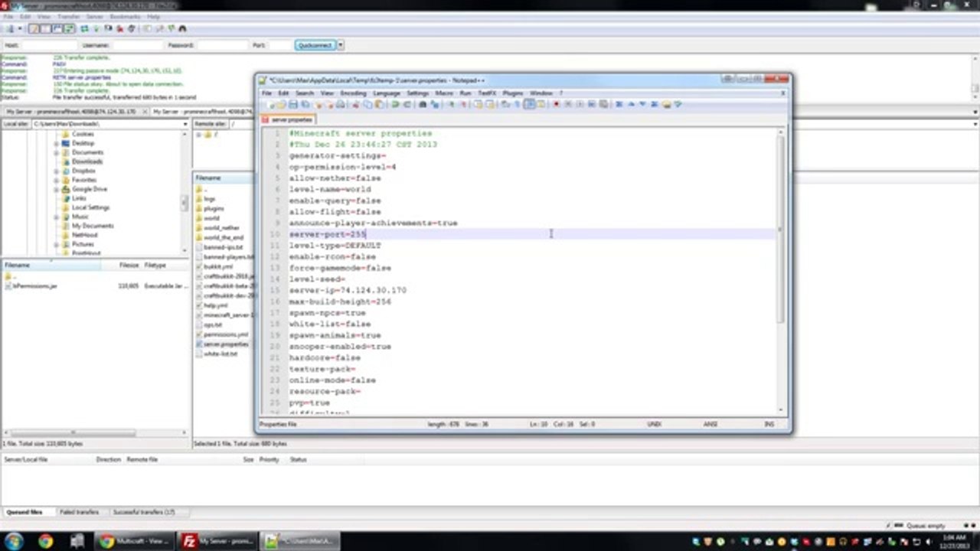Expand the Google Drive folder node
The image size is (980, 551).
click(x=57, y=189)
